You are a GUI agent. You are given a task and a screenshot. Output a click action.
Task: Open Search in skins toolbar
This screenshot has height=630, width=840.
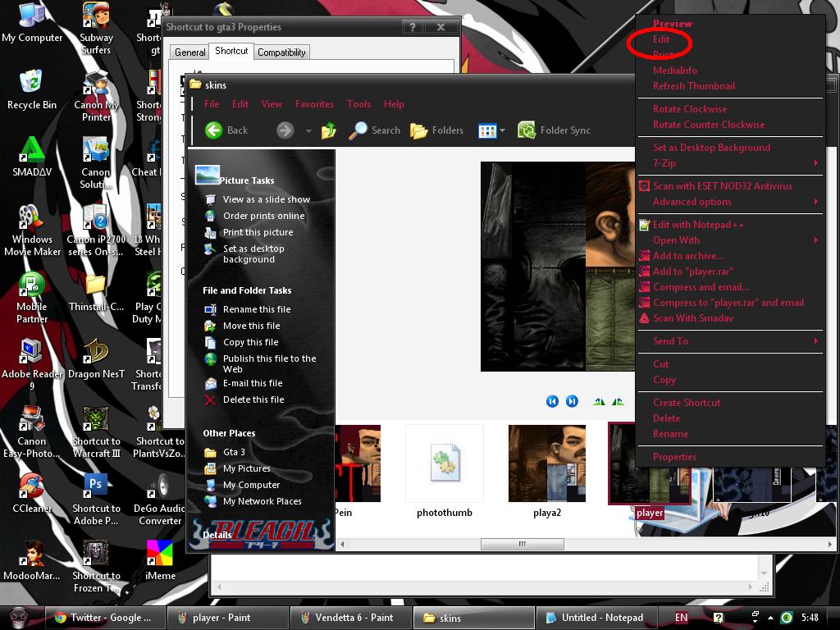click(374, 130)
